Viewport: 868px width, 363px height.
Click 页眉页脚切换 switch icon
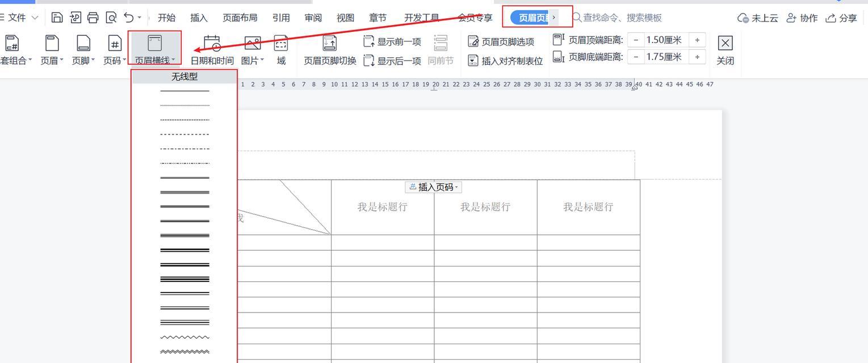[329, 44]
